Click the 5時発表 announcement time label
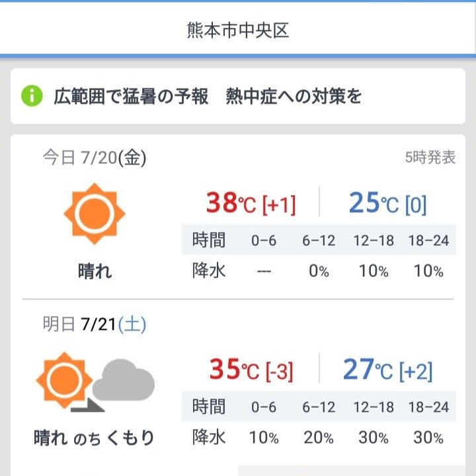The height and width of the screenshot is (476, 476). [430, 157]
